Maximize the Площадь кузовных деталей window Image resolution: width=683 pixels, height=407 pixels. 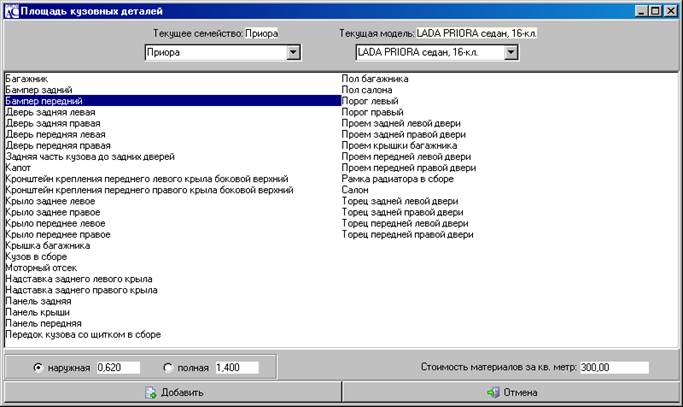[655, 11]
